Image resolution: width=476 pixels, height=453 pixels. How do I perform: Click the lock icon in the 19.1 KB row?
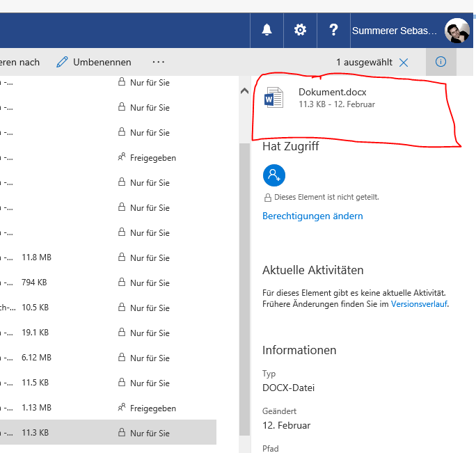point(121,332)
